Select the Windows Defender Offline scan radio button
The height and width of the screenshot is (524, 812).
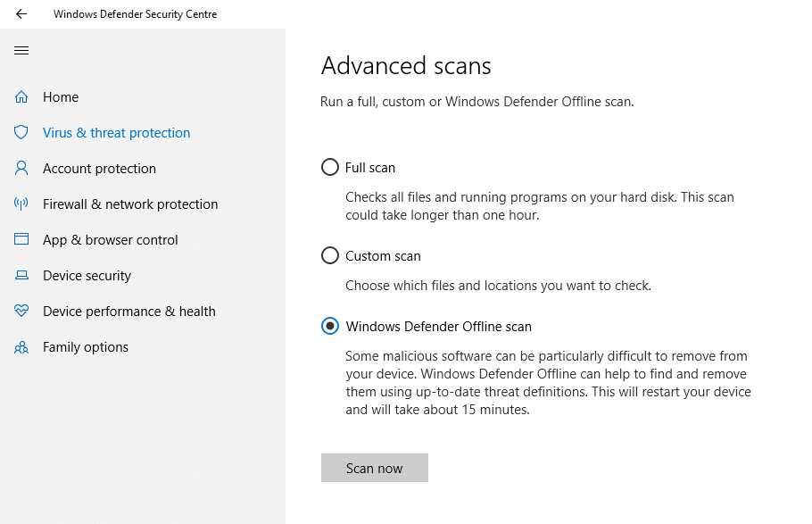330,326
